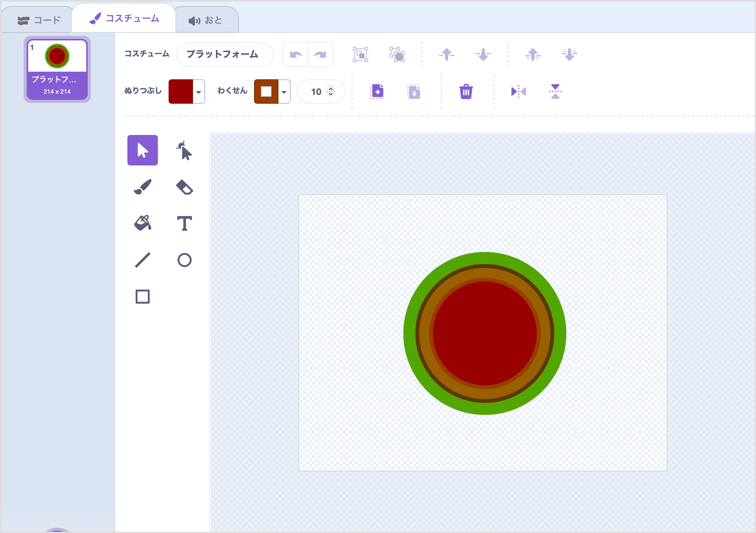Select the Eraser tool
756x533 pixels.
point(185,186)
